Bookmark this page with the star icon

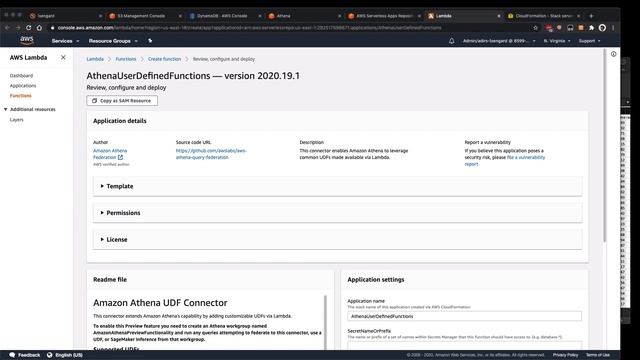tap(536, 28)
